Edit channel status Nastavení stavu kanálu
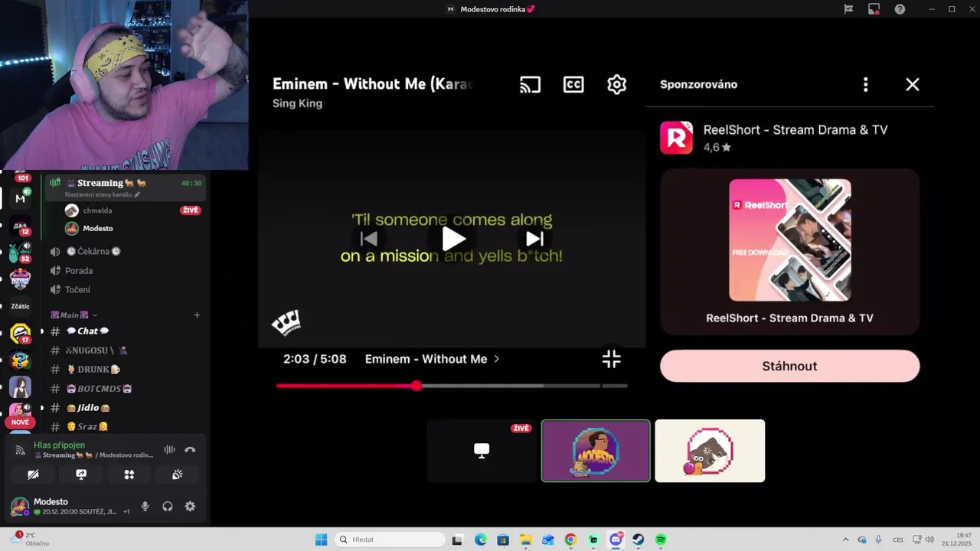 (103, 194)
